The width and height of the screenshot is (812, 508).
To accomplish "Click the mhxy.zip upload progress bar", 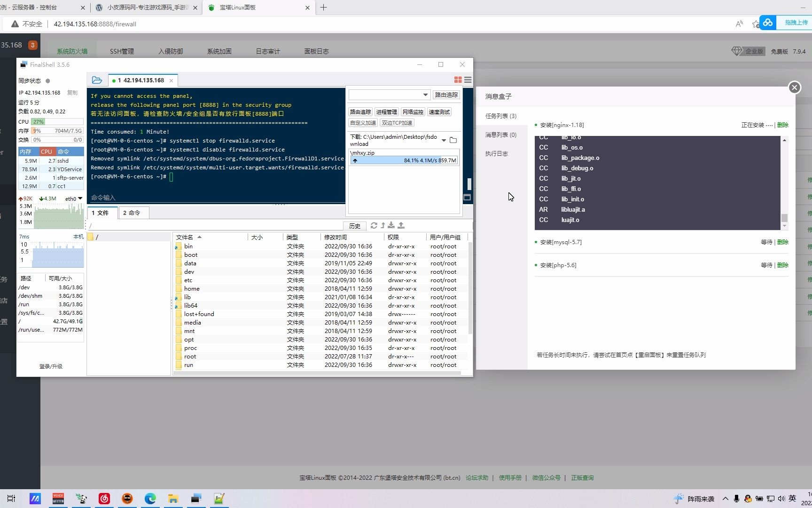I will (404, 160).
